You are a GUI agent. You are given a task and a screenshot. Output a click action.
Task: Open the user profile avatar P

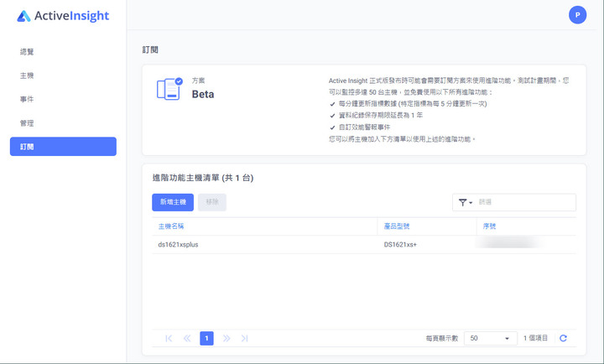pos(577,15)
